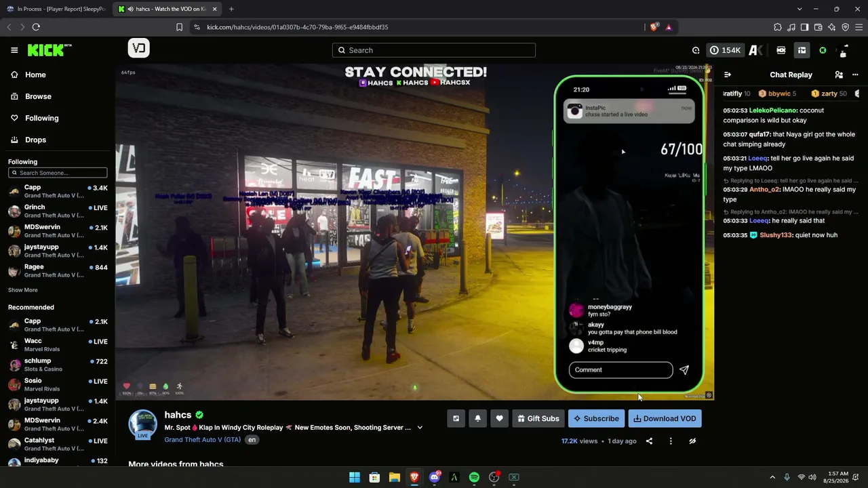Bookmark this page icon in address bar
Image resolution: width=868 pixels, height=488 pixels.
179,27
